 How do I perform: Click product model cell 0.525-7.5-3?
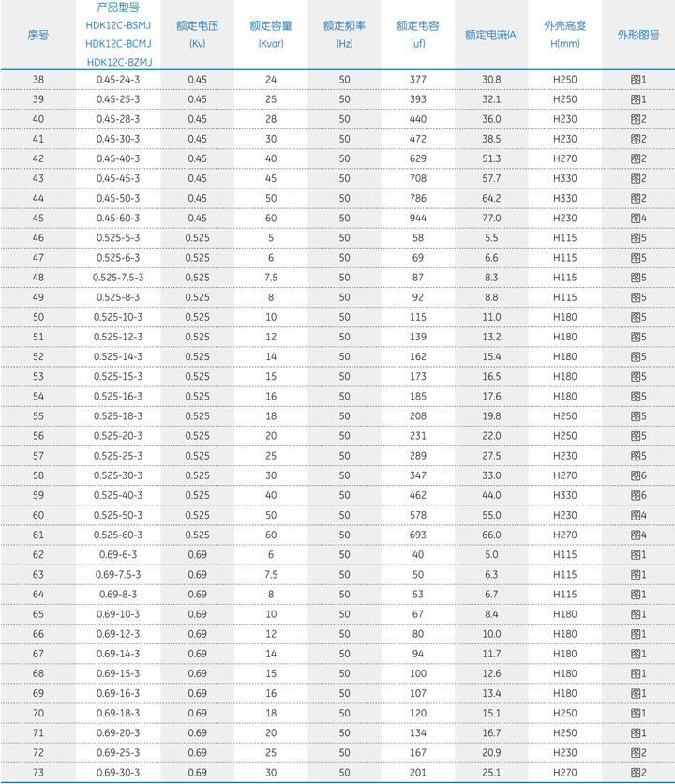coord(118,278)
